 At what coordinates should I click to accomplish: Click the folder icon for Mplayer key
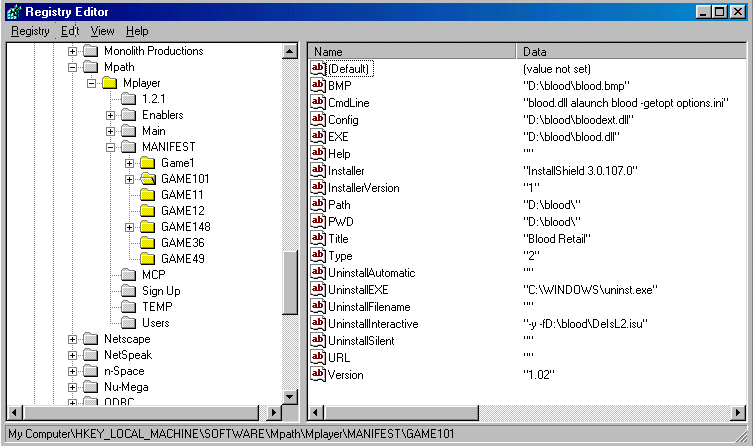coord(109,83)
